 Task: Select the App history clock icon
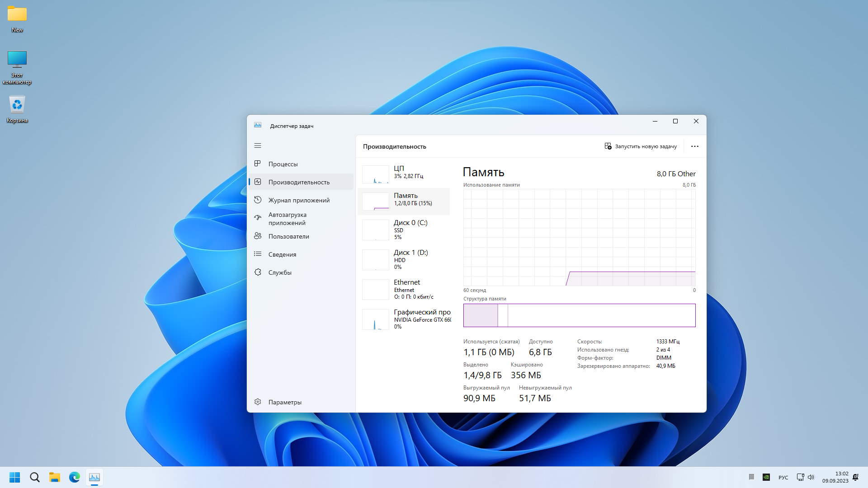click(258, 200)
